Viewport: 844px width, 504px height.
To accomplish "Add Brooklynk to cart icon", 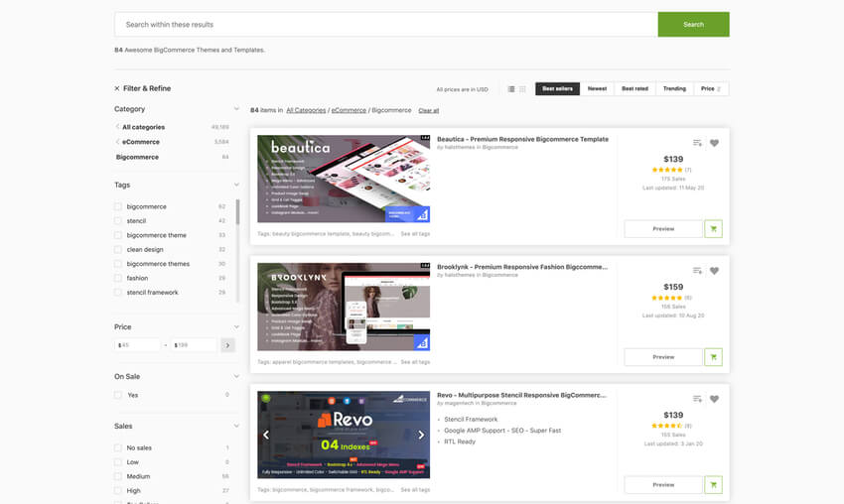I will (x=713, y=357).
